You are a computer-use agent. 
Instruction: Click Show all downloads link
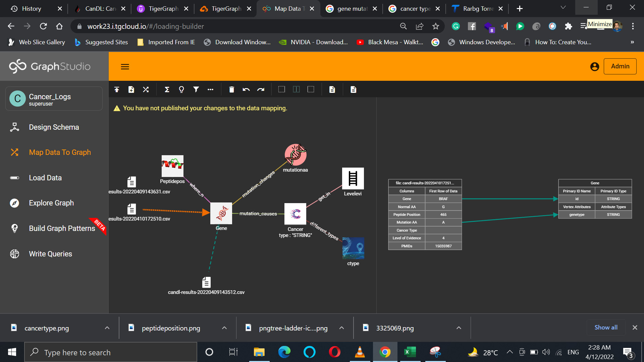(606, 327)
